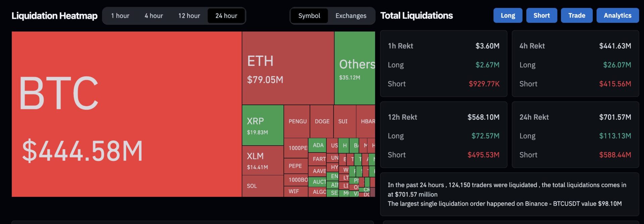This screenshot has height=224, width=644.
Task: Select the 24 hour timeframe
Action: click(x=226, y=16)
